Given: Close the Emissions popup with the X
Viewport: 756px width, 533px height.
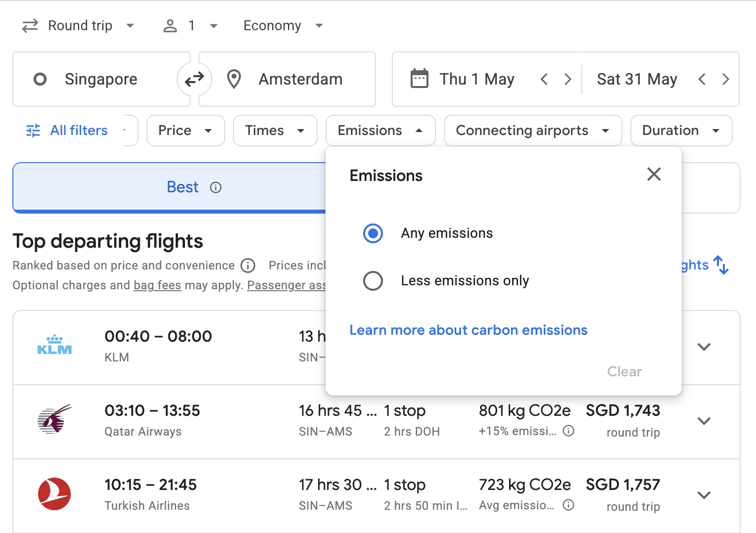Looking at the screenshot, I should [654, 174].
